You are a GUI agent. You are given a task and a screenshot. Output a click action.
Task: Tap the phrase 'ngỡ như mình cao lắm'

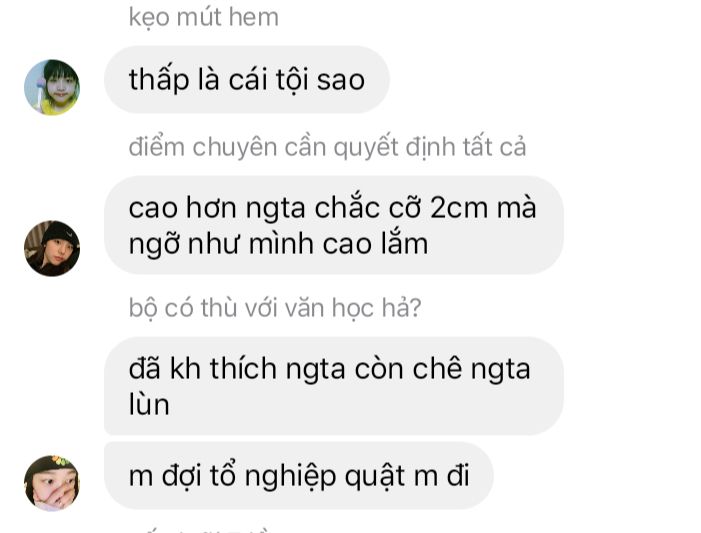point(278,244)
